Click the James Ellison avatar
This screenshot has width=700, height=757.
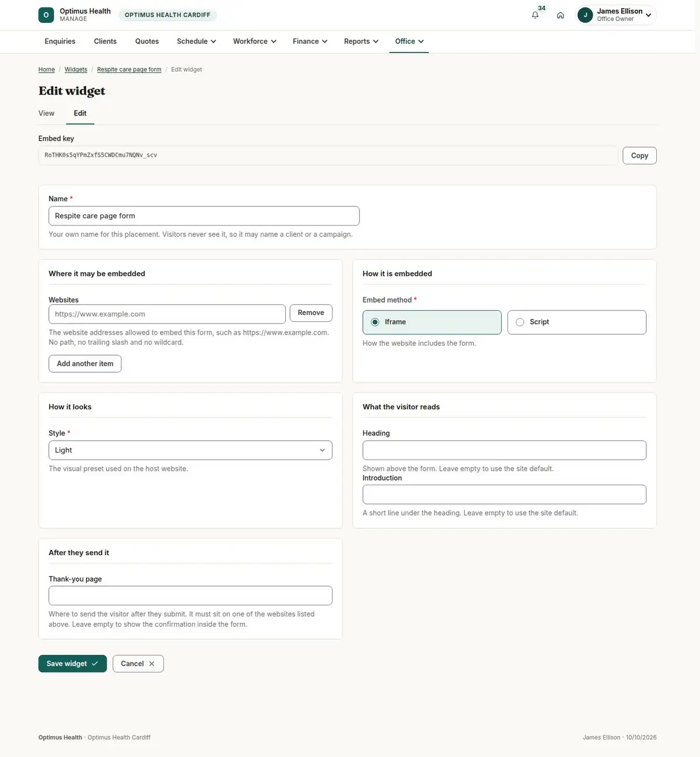(x=585, y=15)
